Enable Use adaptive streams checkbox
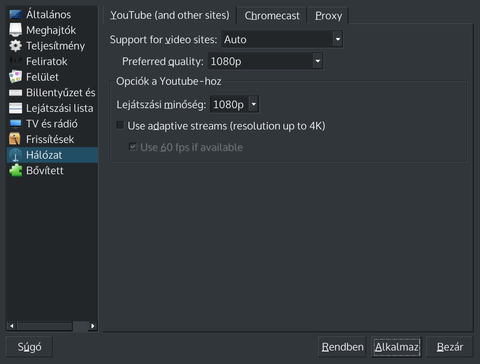Viewport: 480px width, 364px height. click(x=120, y=126)
